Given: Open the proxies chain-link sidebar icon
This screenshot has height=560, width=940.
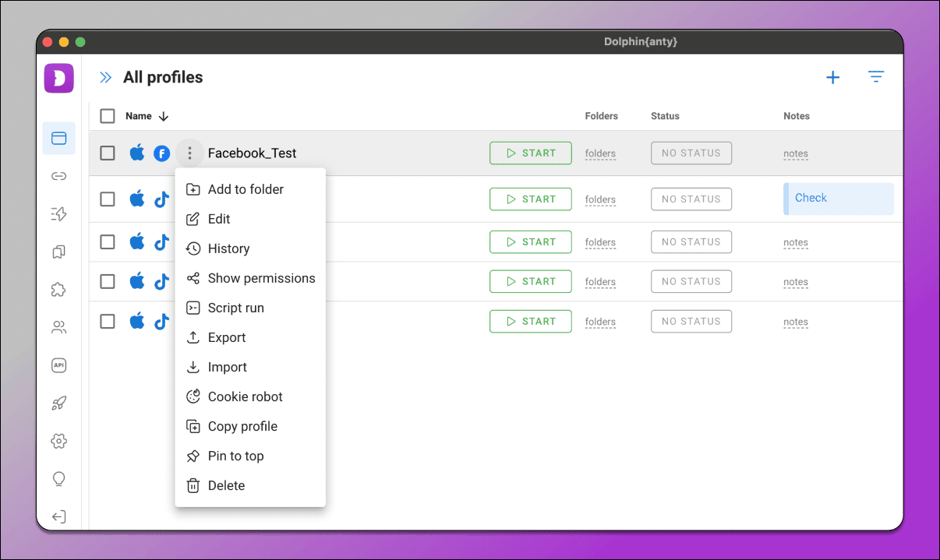Looking at the screenshot, I should click(58, 176).
